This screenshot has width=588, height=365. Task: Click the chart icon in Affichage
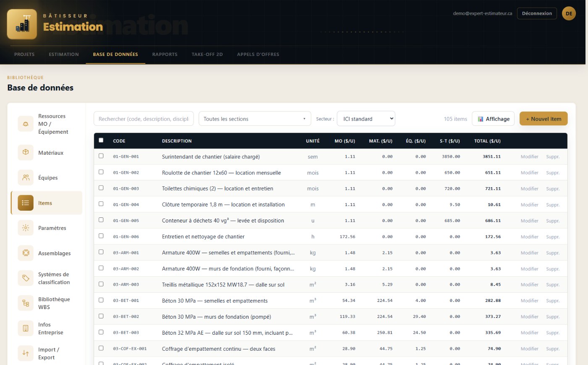pos(480,119)
